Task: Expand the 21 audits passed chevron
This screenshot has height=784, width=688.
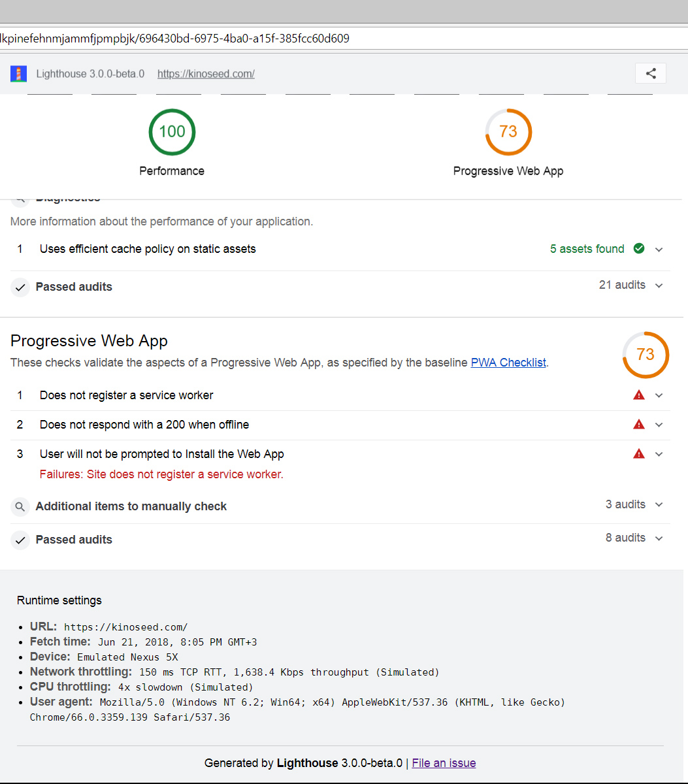Action: (659, 286)
